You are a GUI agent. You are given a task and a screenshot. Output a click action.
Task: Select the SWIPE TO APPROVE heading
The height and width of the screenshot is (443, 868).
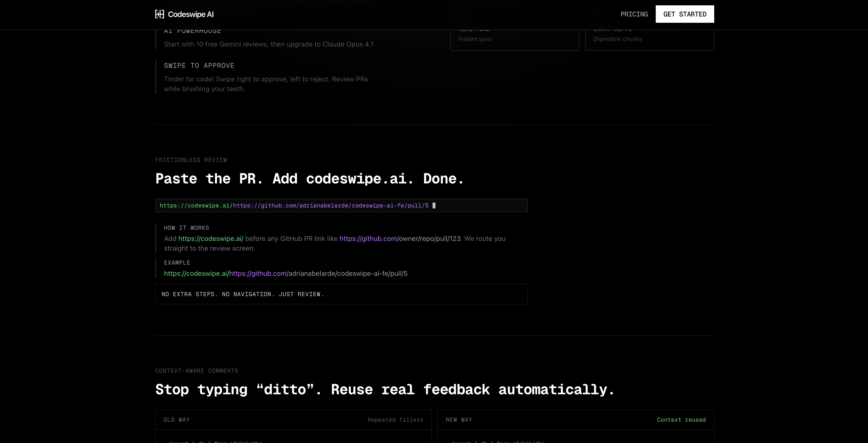pyautogui.click(x=199, y=66)
